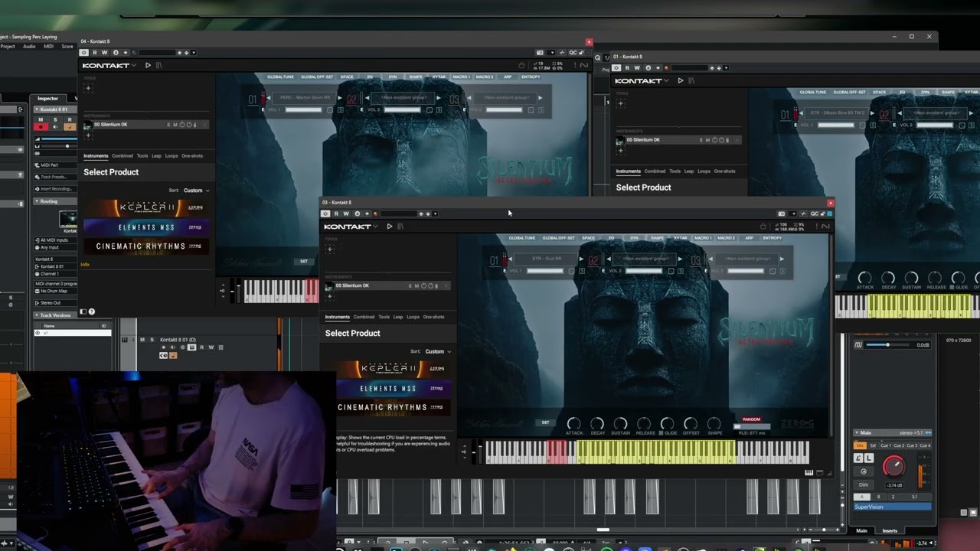Image resolution: width=980 pixels, height=551 pixels.
Task: Switch to Loops tab in 03 Kontakt browser
Action: click(x=413, y=317)
